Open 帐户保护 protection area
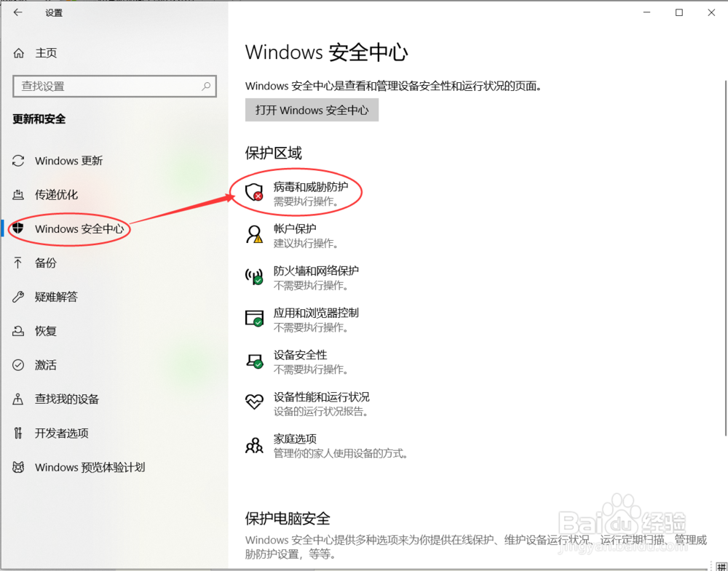 pyautogui.click(x=293, y=236)
